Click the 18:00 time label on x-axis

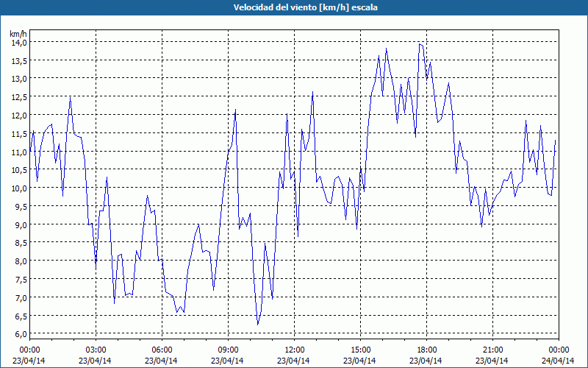click(x=426, y=350)
